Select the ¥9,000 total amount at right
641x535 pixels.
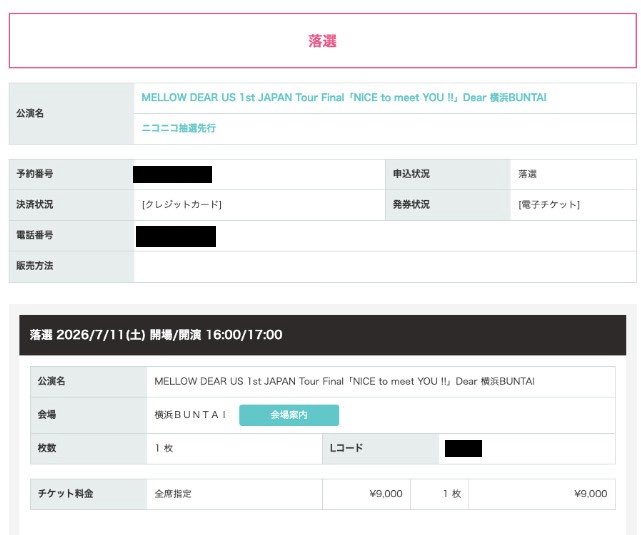(591, 494)
